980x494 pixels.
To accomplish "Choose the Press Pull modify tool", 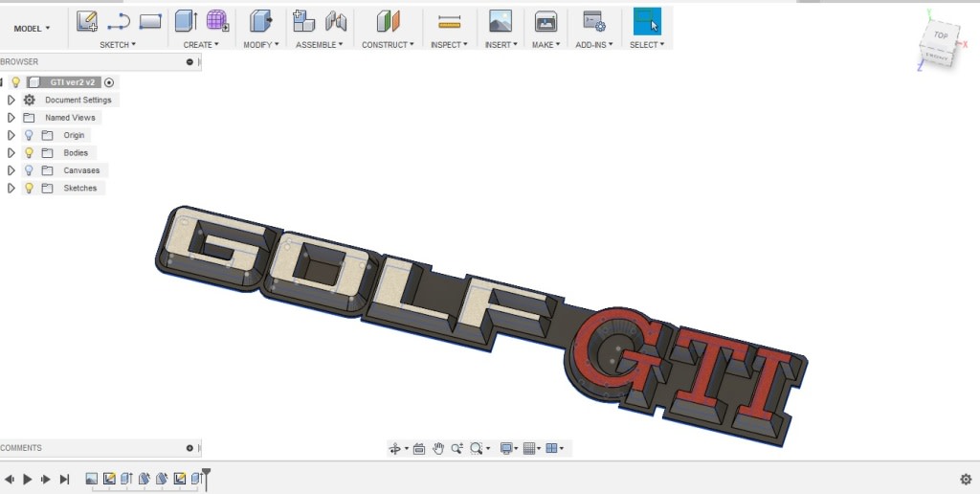I will (260, 21).
